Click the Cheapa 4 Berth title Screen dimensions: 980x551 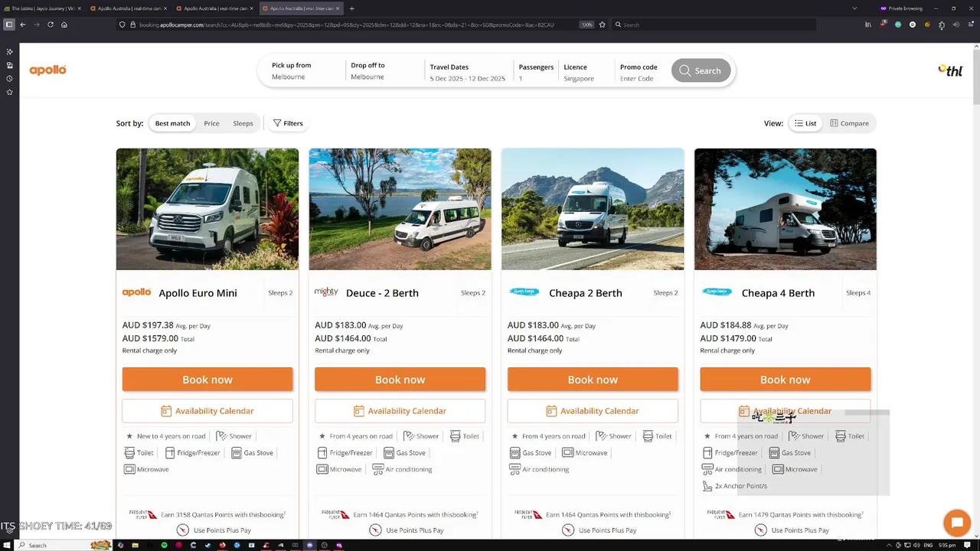[778, 293]
